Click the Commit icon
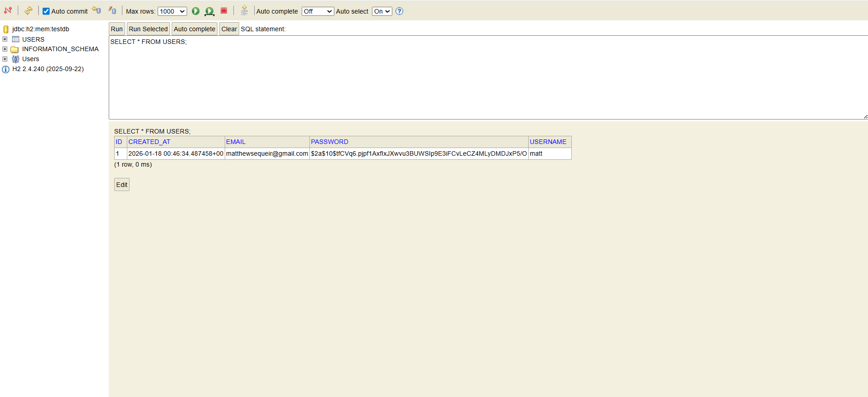 (96, 10)
